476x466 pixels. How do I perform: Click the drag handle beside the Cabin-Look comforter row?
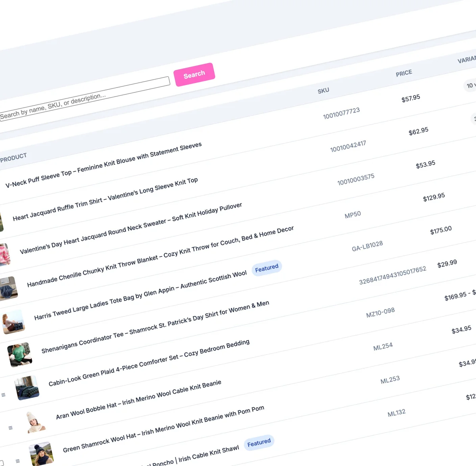[4, 395]
